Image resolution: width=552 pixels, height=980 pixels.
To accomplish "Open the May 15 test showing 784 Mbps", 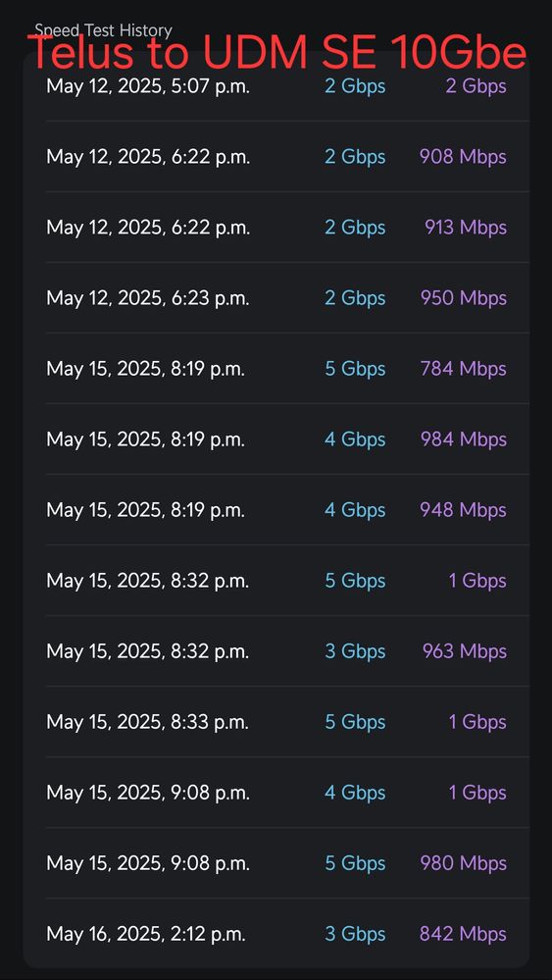I will point(276,368).
